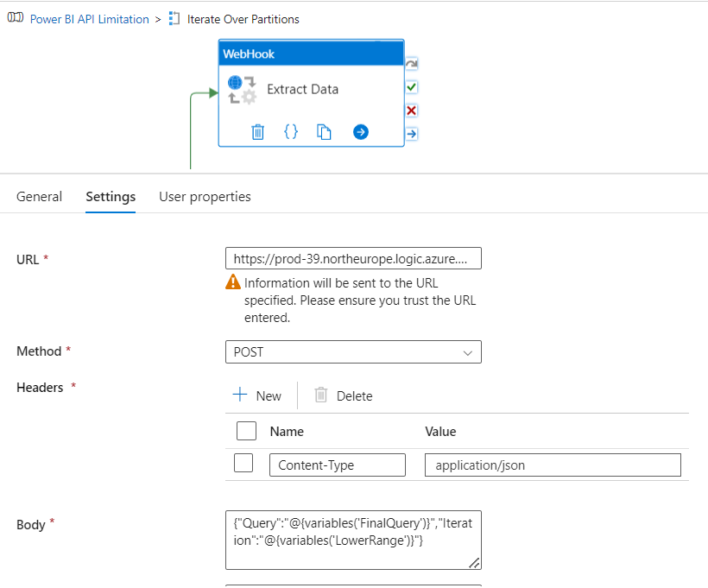Click the grey curved-arrow on-skipped connector
Viewport: 708px width, 588px height.
tap(412, 64)
